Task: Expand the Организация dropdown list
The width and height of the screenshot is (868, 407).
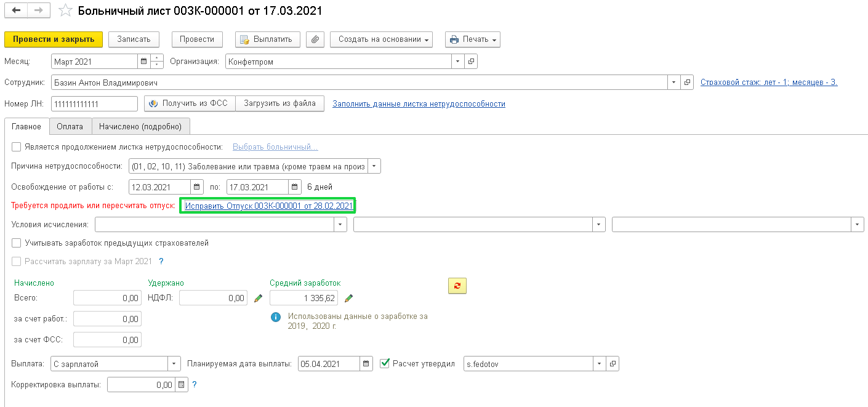Action: click(x=457, y=62)
